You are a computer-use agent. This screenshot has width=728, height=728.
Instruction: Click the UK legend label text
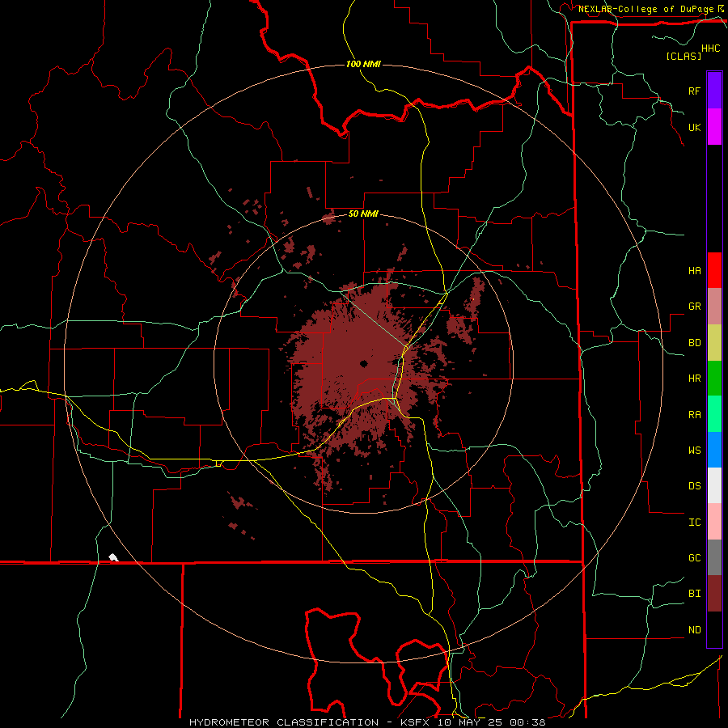[694, 127]
